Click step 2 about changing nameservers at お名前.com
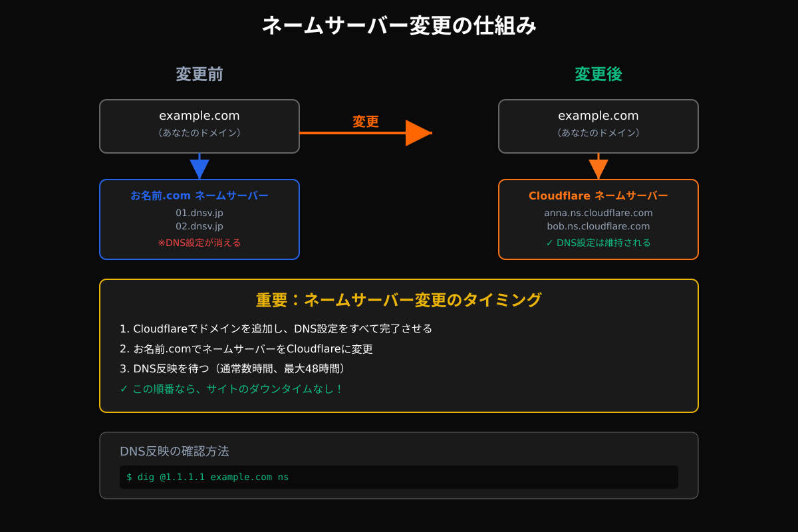This screenshot has width=798, height=532. (x=246, y=348)
